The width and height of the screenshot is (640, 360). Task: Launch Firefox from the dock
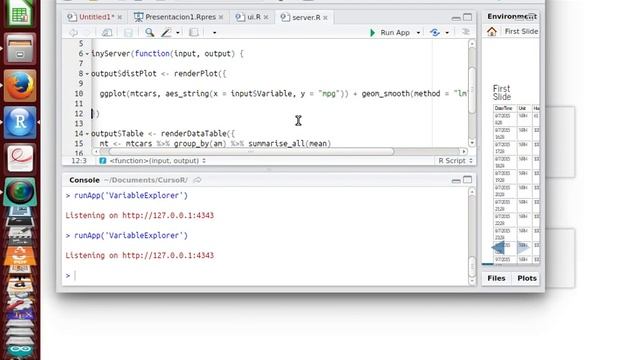tap(20, 86)
